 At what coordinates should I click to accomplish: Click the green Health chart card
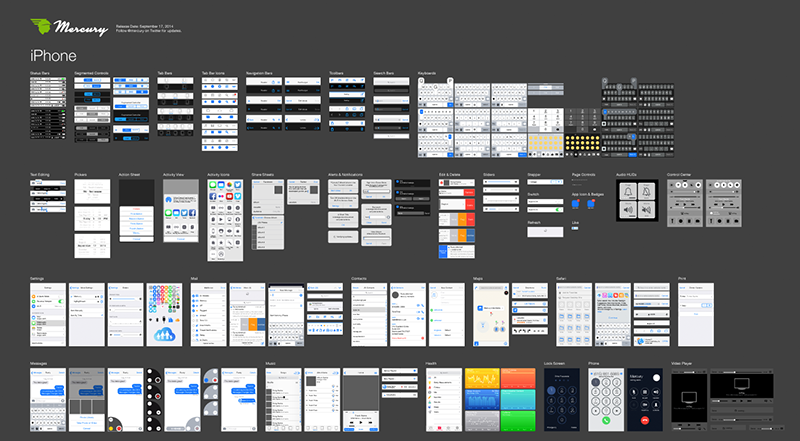518,421
